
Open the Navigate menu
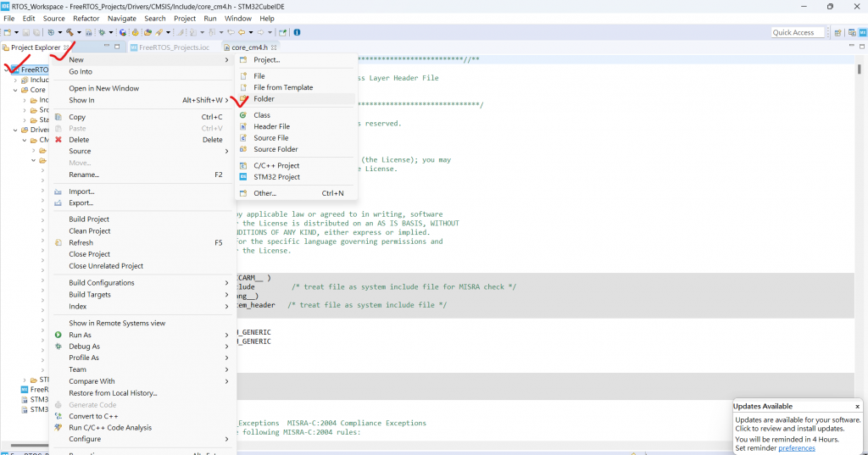122,19
